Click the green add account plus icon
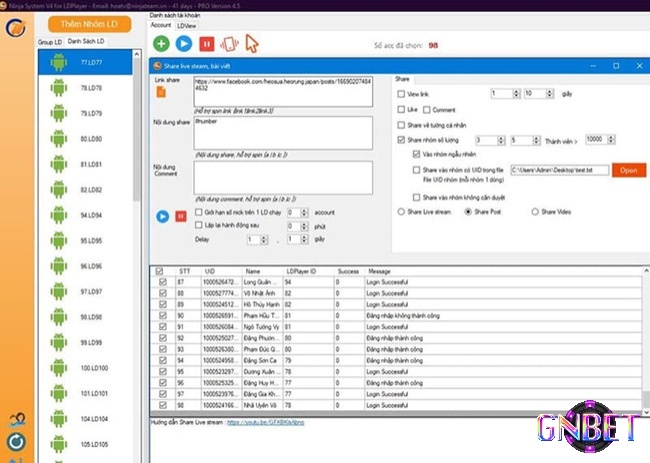This screenshot has width=650, height=463. pyautogui.click(x=161, y=44)
